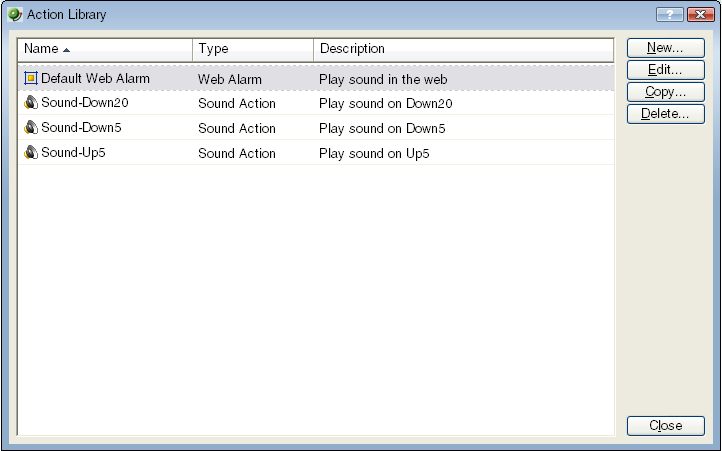Click 'Play sound on Down5' description
This screenshot has width=722, height=451.
[382, 129]
